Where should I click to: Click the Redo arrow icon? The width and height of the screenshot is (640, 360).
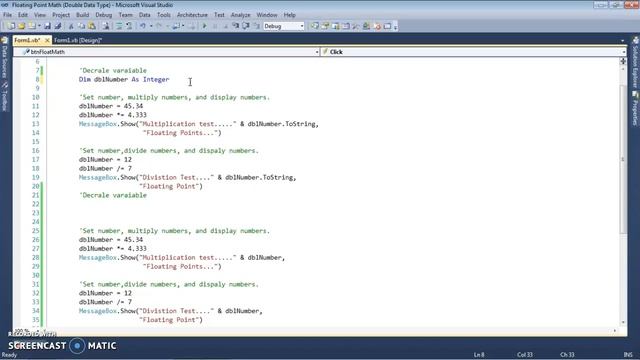click(159, 26)
